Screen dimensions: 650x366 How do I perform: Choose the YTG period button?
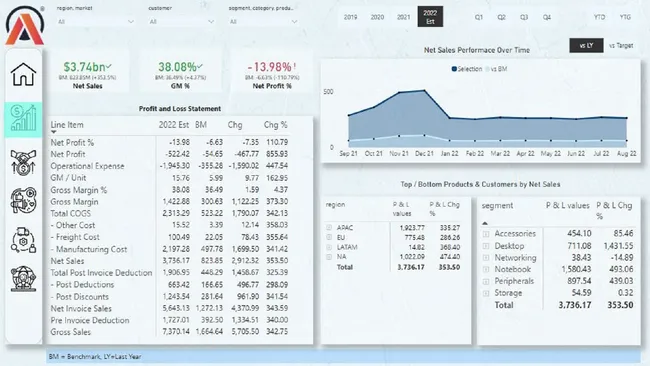point(625,17)
